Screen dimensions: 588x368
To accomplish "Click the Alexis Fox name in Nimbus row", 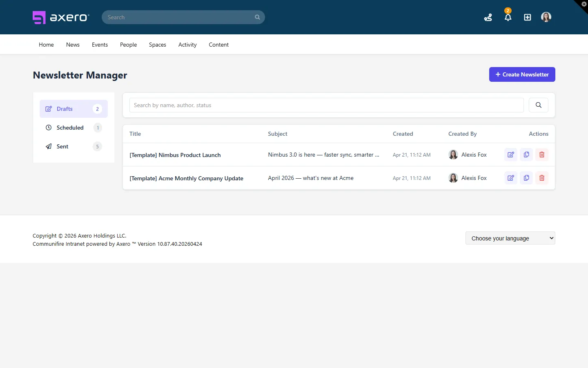I will click(x=474, y=155).
